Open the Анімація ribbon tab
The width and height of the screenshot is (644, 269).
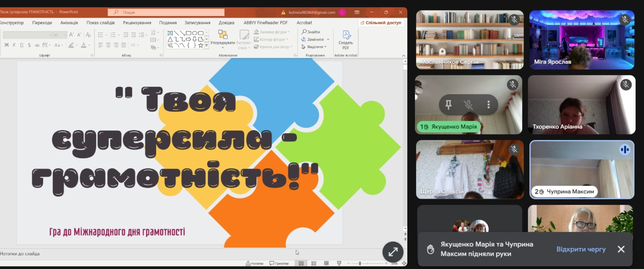[69, 23]
